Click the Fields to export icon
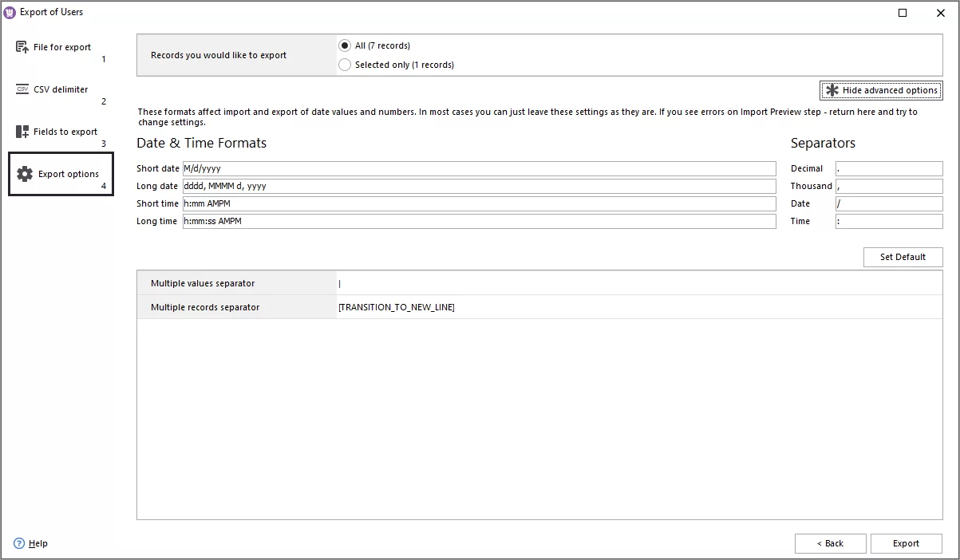The width and height of the screenshot is (960, 560). 21,132
